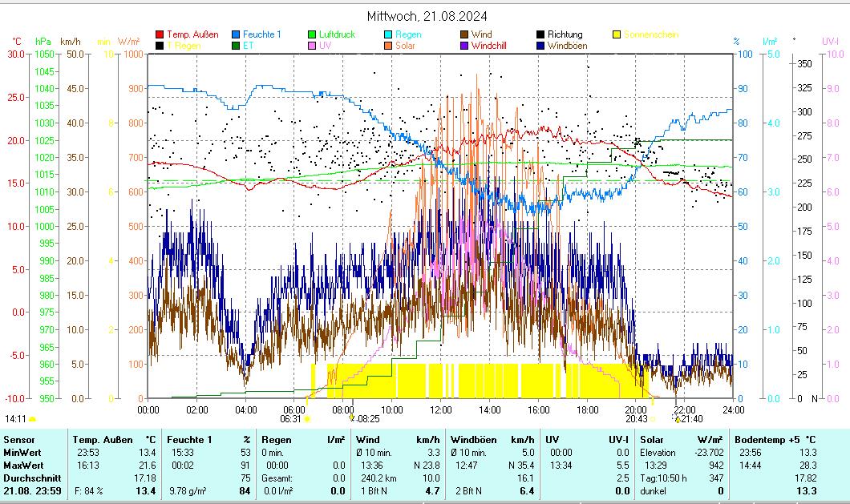The image size is (850, 504).
Task: Click the '18:00' time axis label
Action: (587, 410)
